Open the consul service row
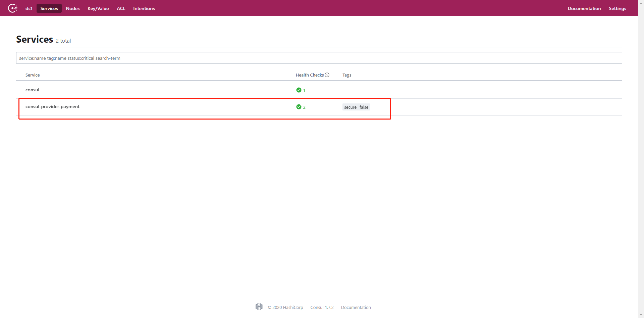 click(319, 90)
